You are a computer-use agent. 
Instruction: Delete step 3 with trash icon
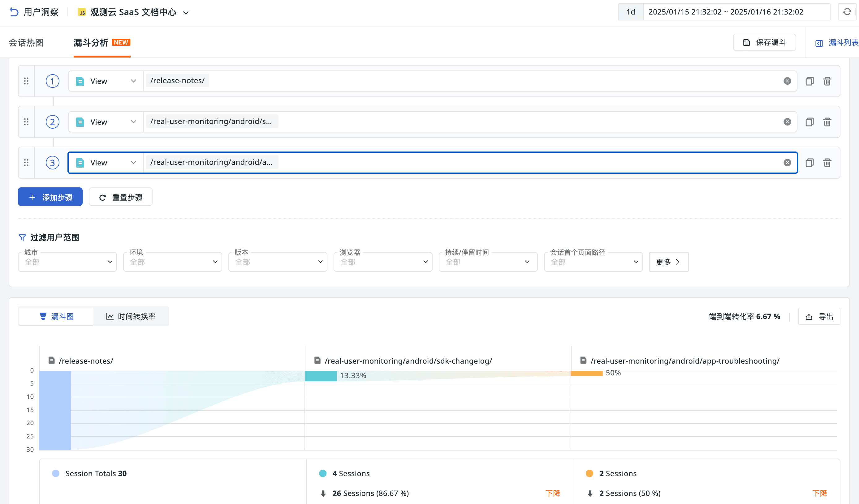827,163
